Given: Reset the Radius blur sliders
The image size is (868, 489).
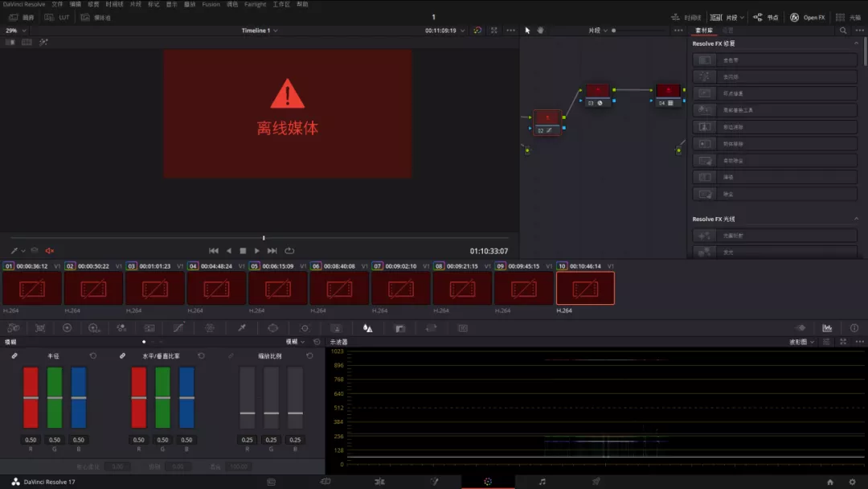Looking at the screenshot, I should [x=93, y=355].
